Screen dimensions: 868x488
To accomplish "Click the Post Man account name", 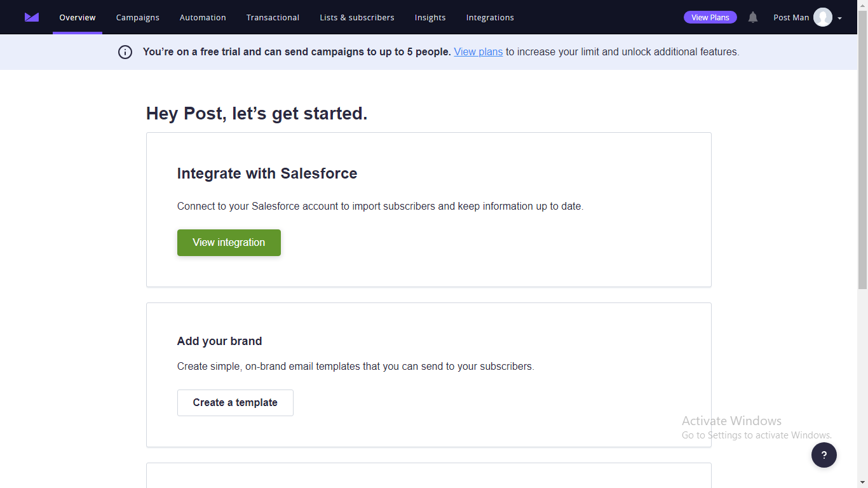I will 791,17.
